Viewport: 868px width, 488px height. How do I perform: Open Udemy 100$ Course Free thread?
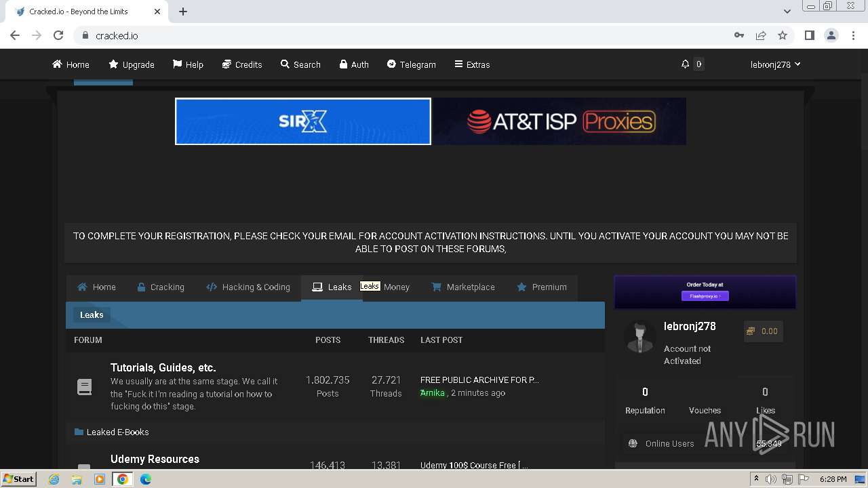[x=474, y=466]
